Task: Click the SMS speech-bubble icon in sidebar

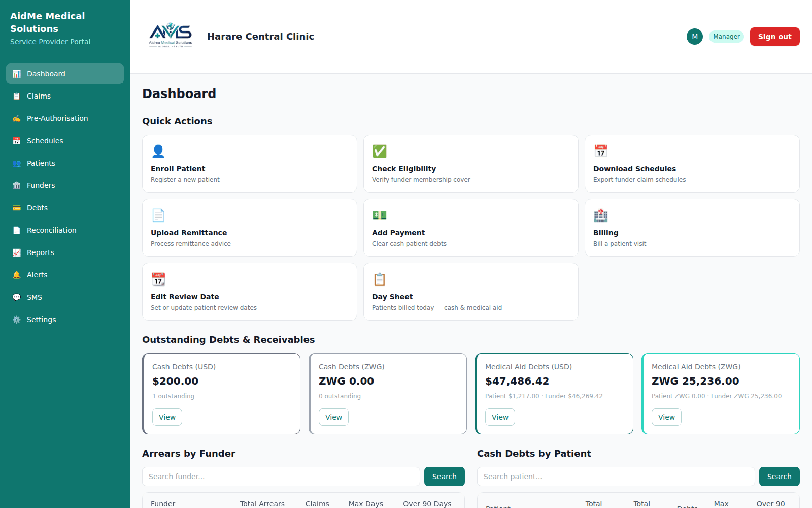Action: (x=17, y=297)
